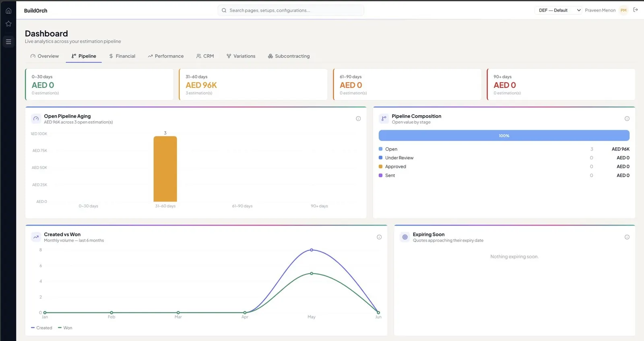Go to the Performance tab
The width and height of the screenshot is (644, 341).
coord(165,56)
